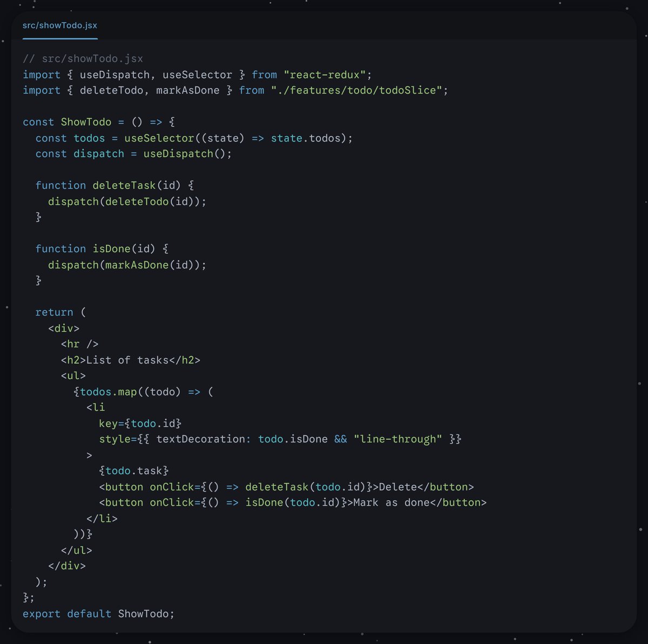This screenshot has width=648, height=644.
Task: Click the closing '</ul>' tag
Action: [x=77, y=550]
